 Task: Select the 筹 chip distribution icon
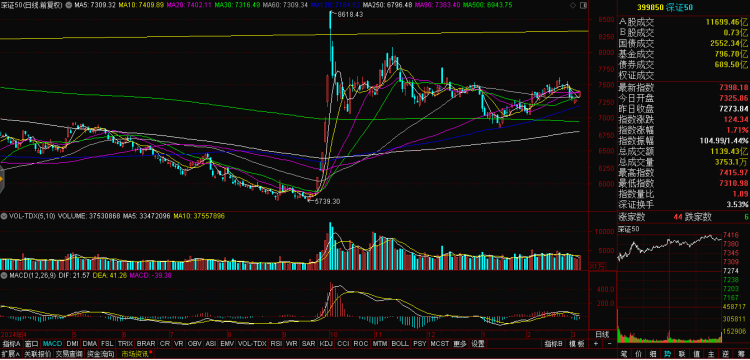(740, 354)
